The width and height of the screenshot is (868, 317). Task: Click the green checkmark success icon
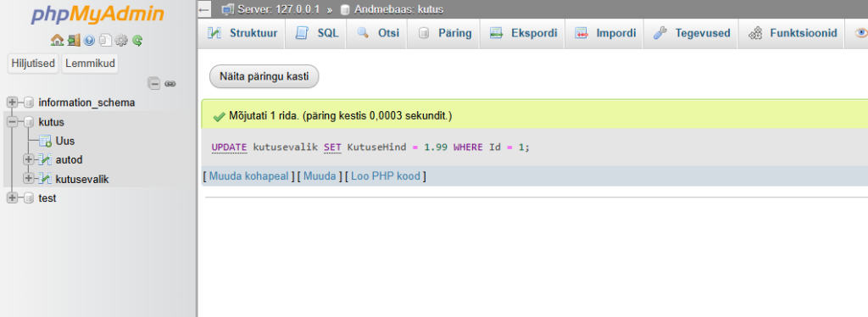[x=219, y=117]
